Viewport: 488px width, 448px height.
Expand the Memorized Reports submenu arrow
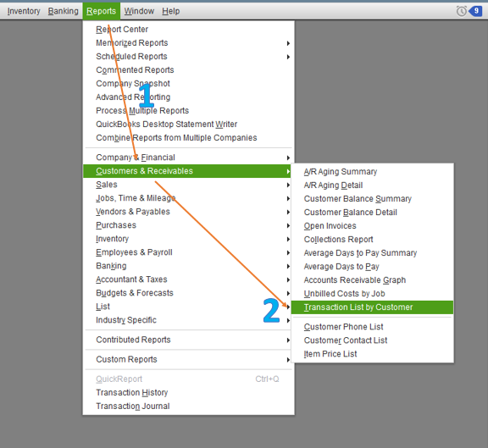coord(288,43)
